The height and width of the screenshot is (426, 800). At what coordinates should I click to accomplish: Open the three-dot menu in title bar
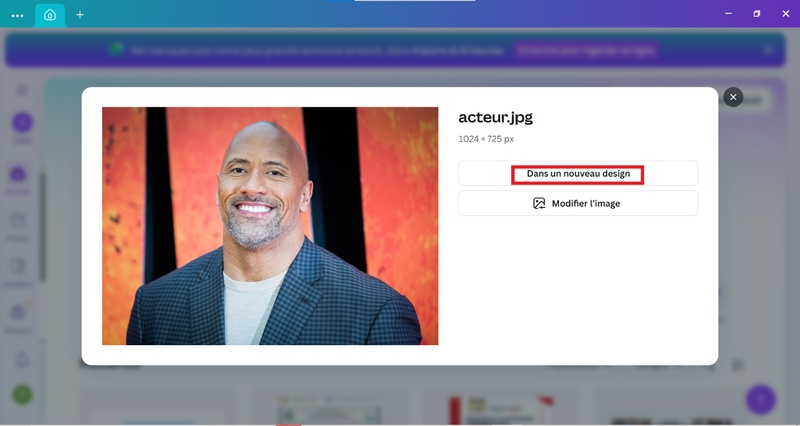tap(17, 15)
